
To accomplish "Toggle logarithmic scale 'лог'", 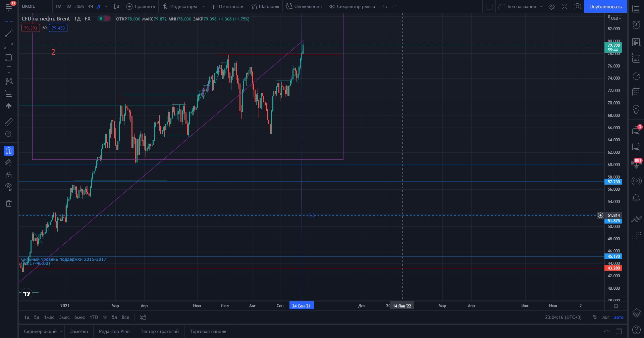I will (x=606, y=317).
